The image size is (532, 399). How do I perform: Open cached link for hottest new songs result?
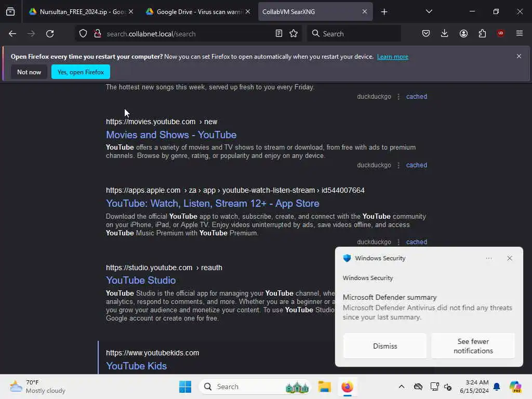pyautogui.click(x=417, y=96)
